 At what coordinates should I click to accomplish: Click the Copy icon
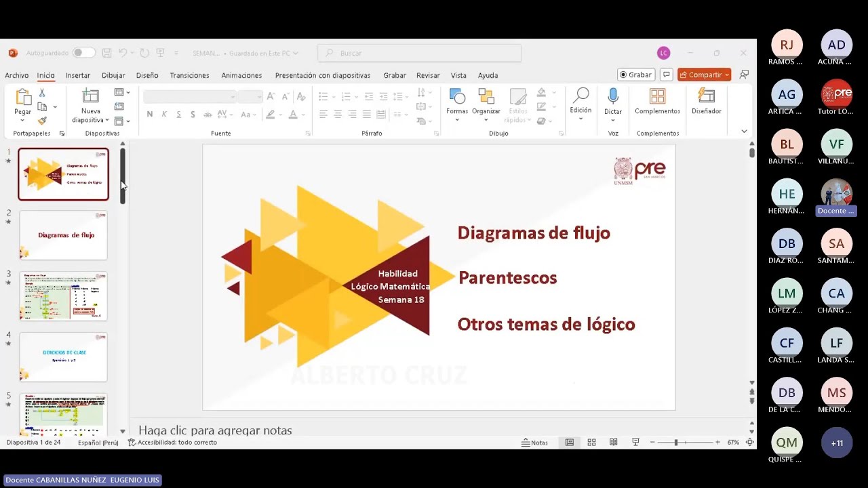[43, 107]
